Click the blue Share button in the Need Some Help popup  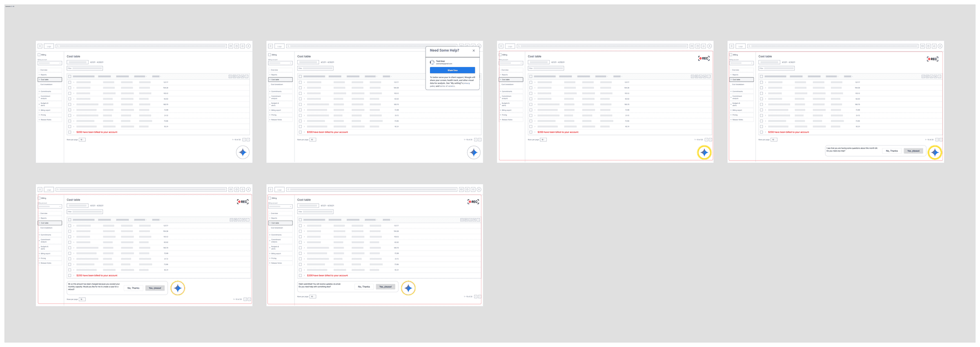[x=452, y=70]
